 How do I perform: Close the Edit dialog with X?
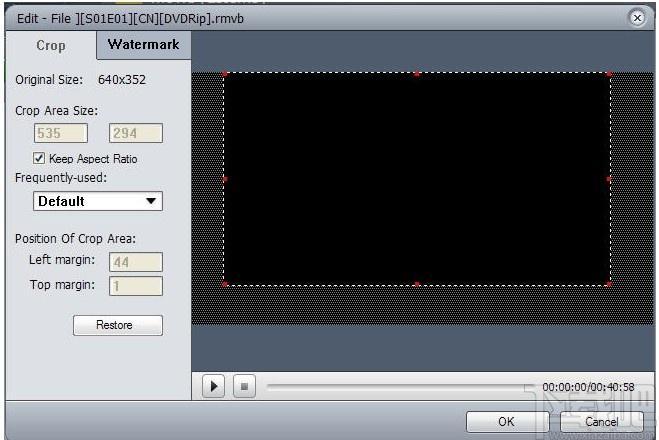pos(637,18)
